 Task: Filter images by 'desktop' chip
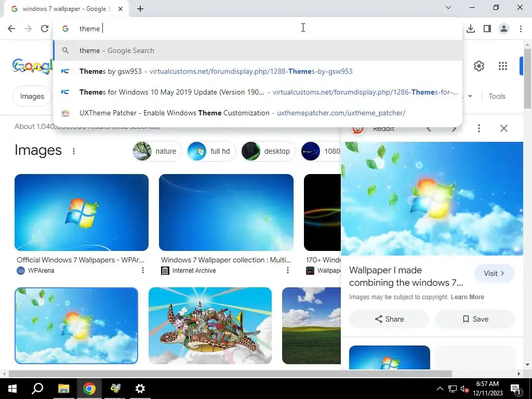[x=268, y=151]
